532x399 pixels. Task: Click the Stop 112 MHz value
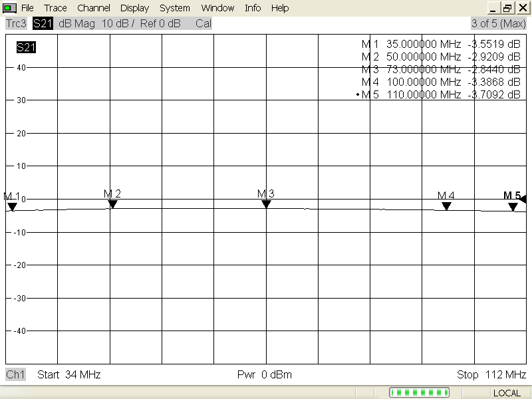[491, 374]
